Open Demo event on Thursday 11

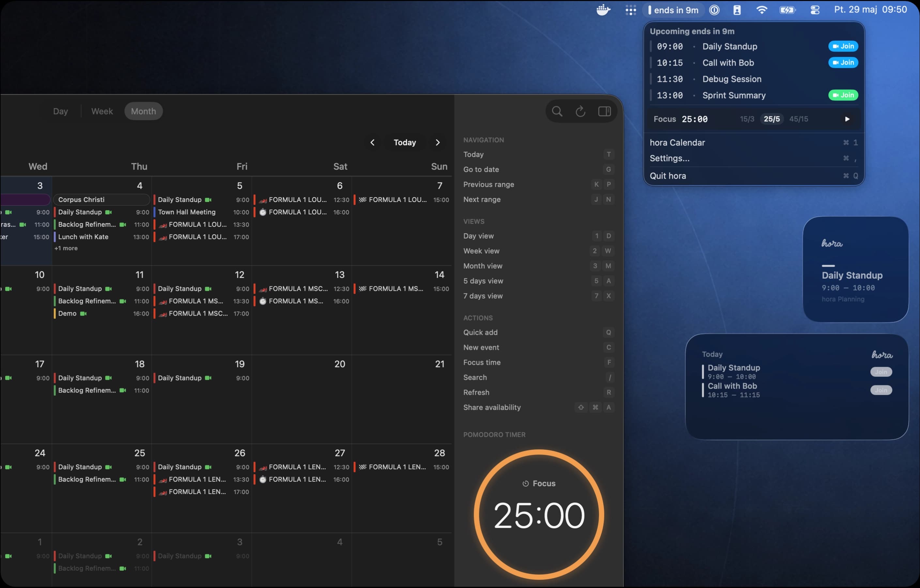[102, 313]
